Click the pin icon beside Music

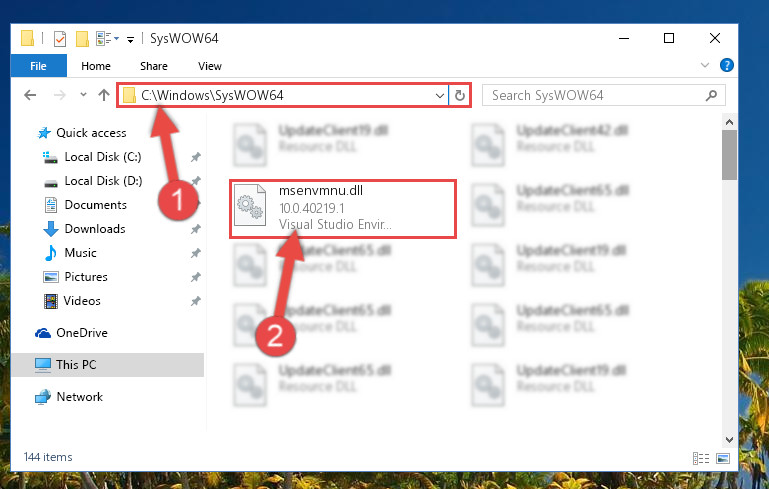pyautogui.click(x=196, y=253)
